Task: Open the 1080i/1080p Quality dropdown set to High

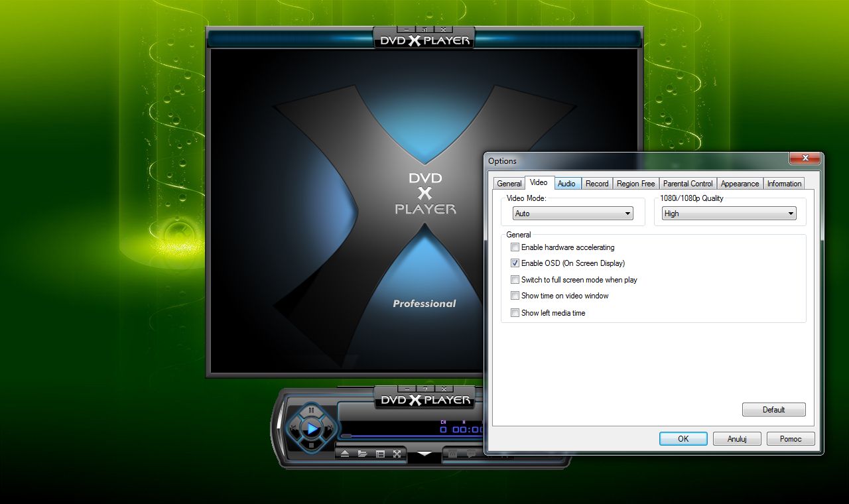Action: [x=729, y=214]
